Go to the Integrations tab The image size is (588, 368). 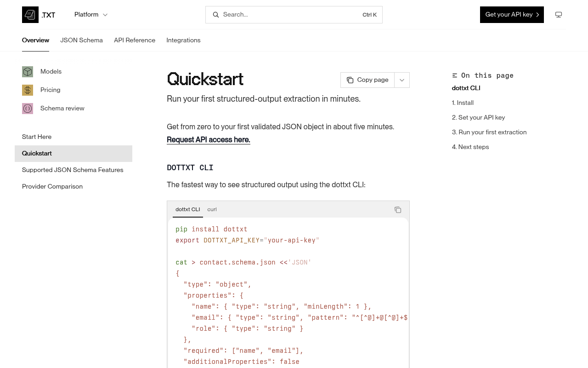[183, 40]
